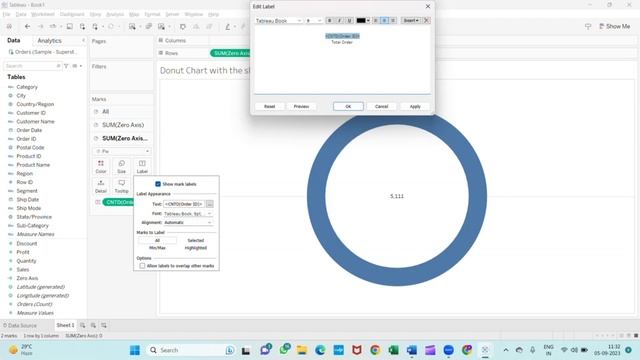640x360 pixels.
Task: Click Reset in Edit Label dialog
Action: pos(269,106)
